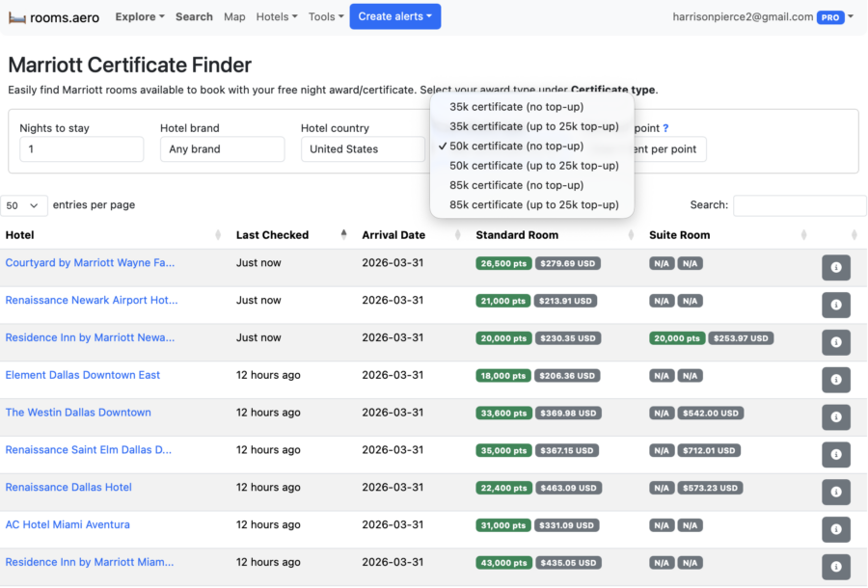The height and width of the screenshot is (588, 868).
Task: Click the 21,000 pts badge
Action: (x=503, y=301)
